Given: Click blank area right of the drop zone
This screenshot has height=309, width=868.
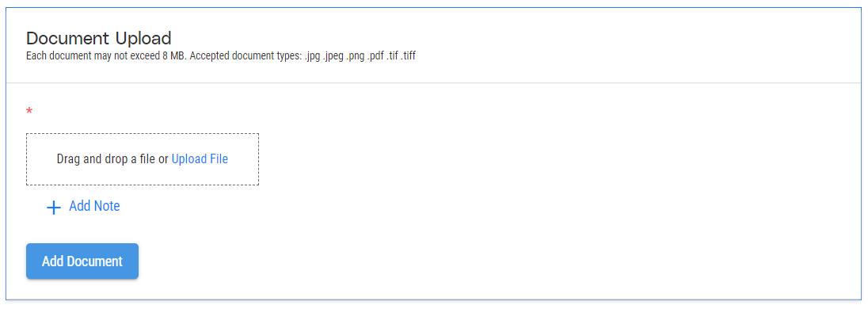Looking at the screenshot, I should (x=554, y=159).
